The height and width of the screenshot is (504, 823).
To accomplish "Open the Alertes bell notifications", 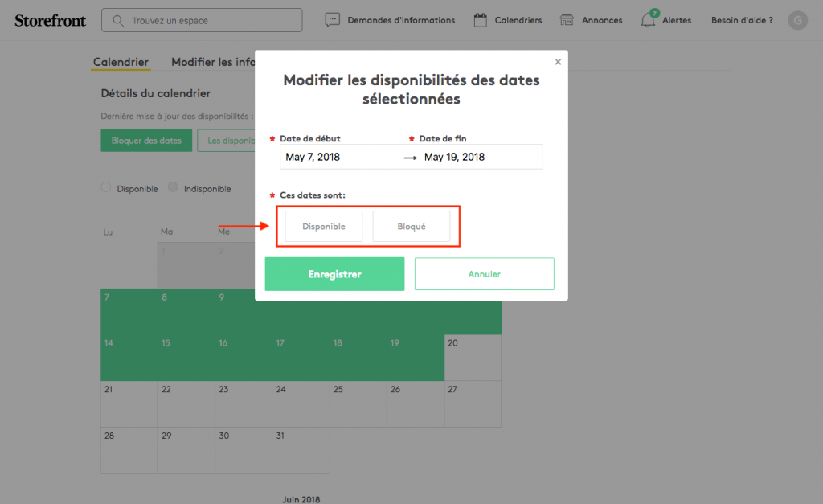I will [x=648, y=20].
